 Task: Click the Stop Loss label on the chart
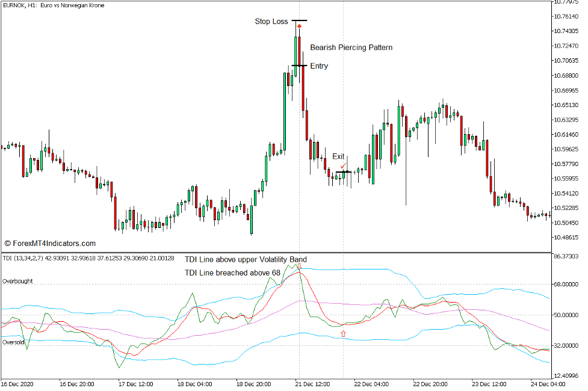click(271, 20)
